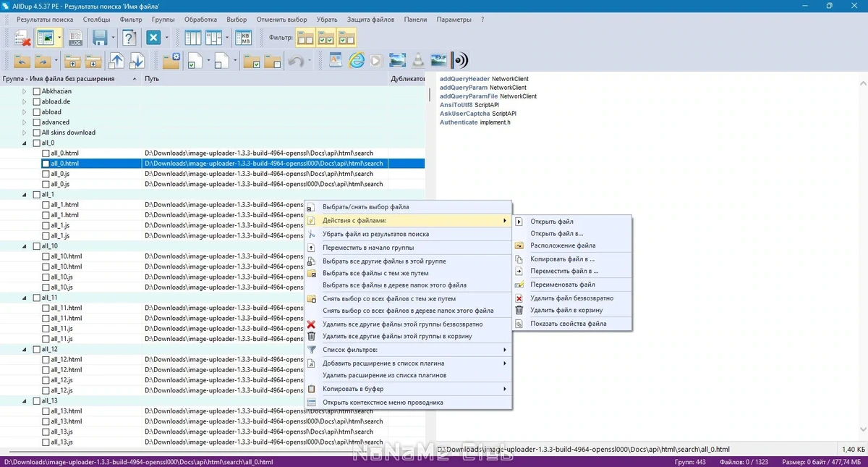
Task: Click the Authenticate link
Action: click(459, 122)
